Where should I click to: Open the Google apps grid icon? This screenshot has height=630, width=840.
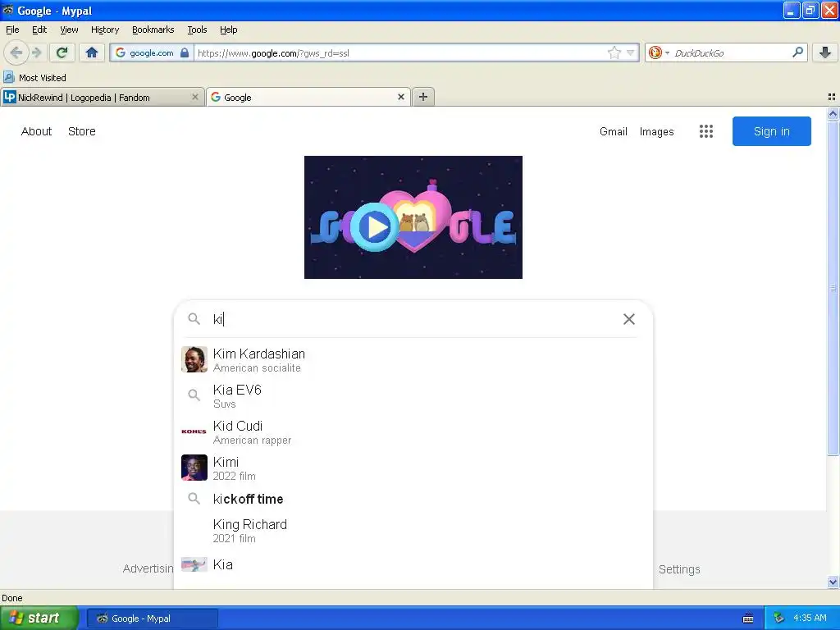click(705, 131)
